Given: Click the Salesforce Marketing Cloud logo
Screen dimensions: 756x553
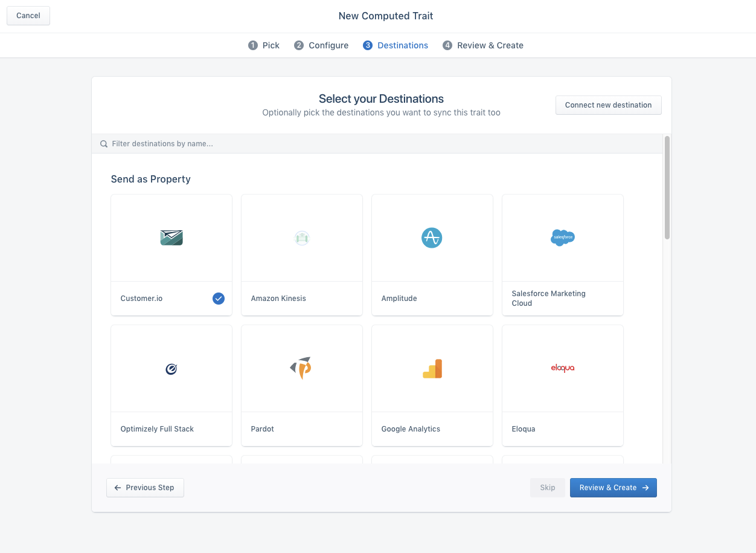Looking at the screenshot, I should tap(562, 238).
